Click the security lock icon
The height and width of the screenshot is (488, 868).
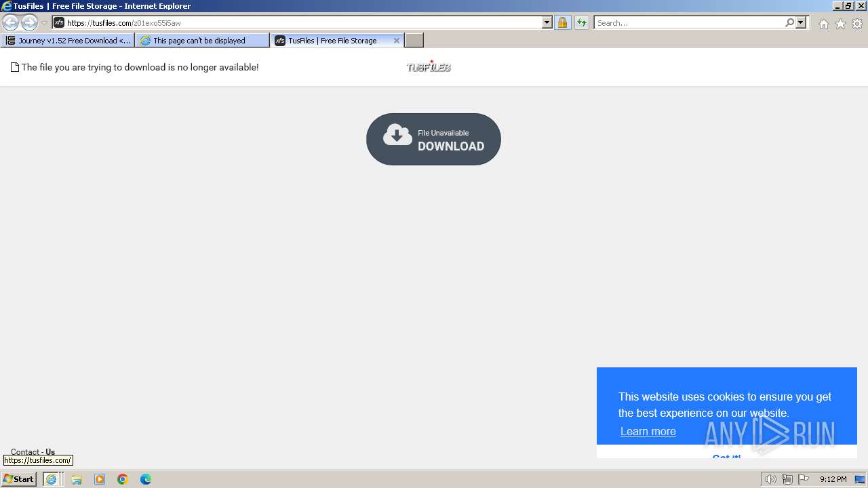(562, 23)
